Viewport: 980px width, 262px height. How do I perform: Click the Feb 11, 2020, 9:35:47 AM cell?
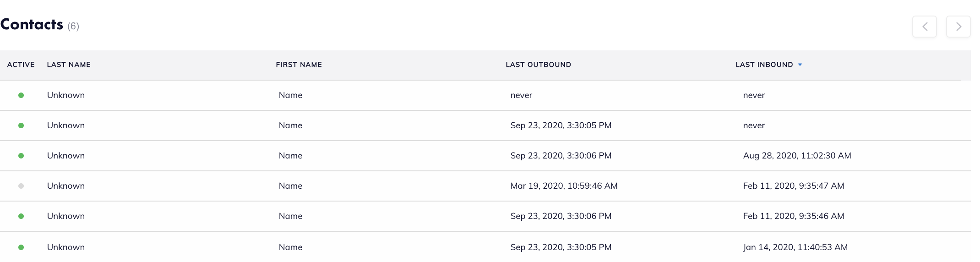click(x=793, y=186)
